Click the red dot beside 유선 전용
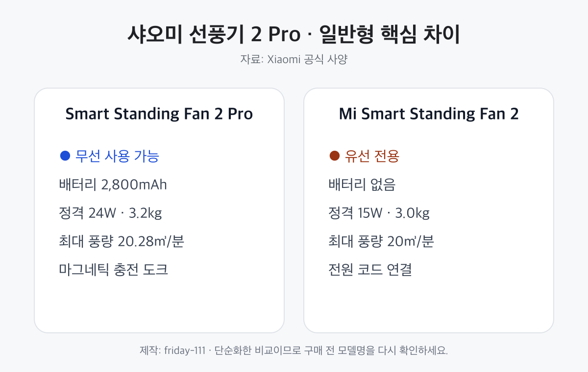 (x=334, y=156)
